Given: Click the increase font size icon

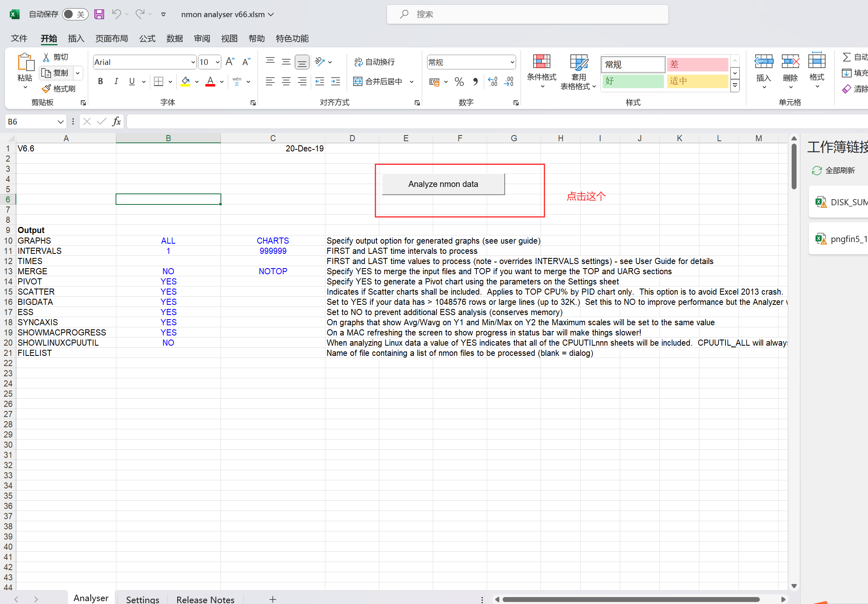Looking at the screenshot, I should click(230, 62).
